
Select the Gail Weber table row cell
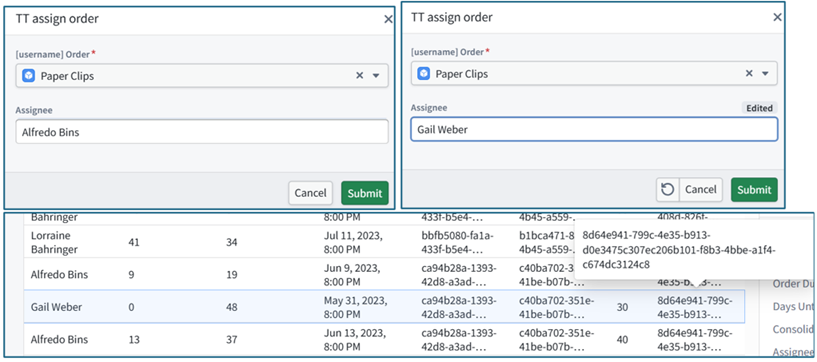56,307
